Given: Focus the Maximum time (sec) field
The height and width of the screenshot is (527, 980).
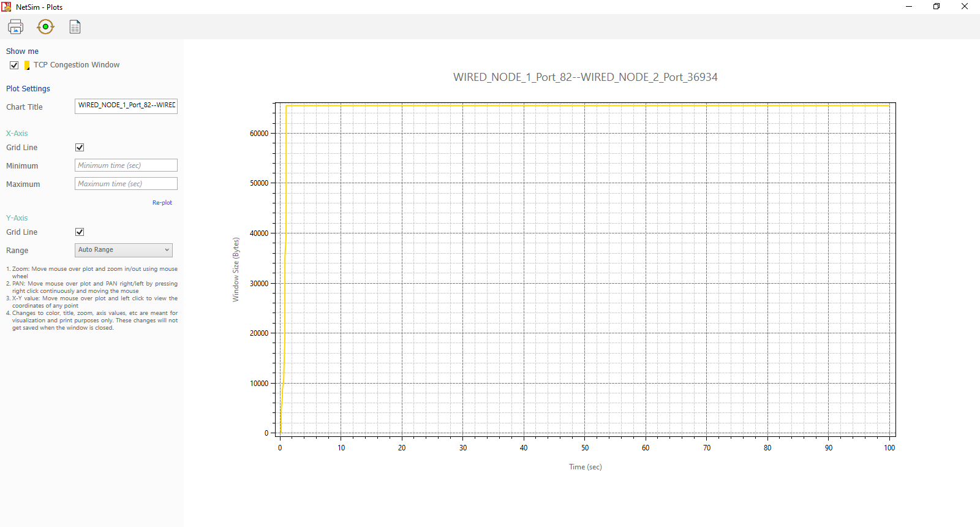Looking at the screenshot, I should click(x=126, y=184).
